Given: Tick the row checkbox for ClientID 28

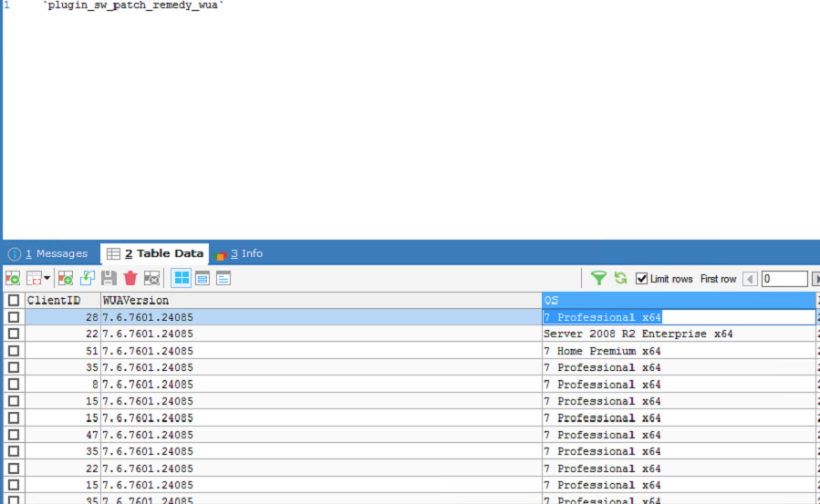Looking at the screenshot, I should [x=14, y=317].
